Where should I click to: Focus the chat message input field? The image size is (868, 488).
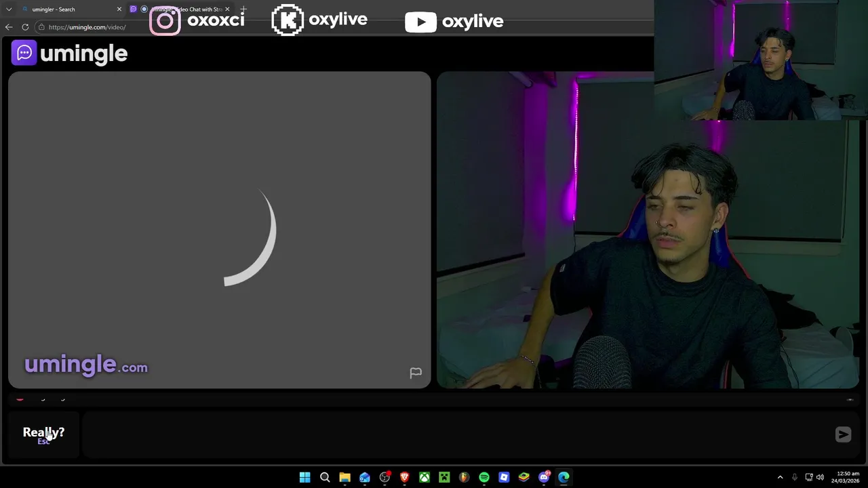[x=456, y=434]
